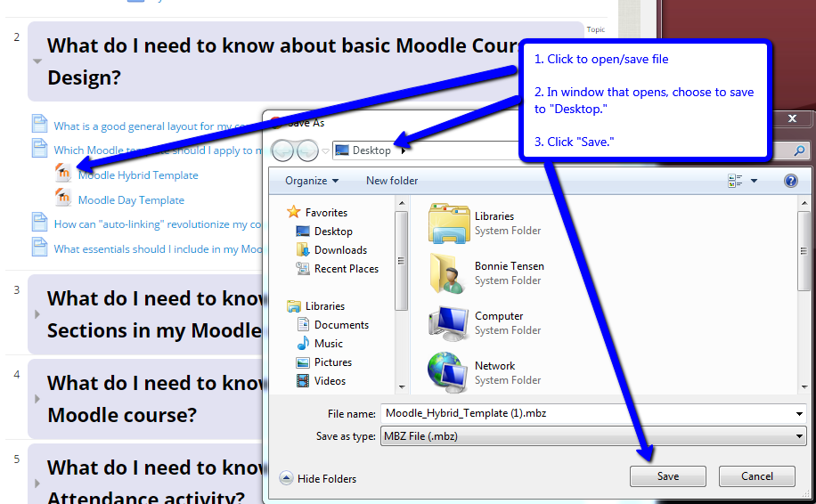The image size is (816, 504).
Task: Click the Music library icon
Action: click(x=302, y=344)
